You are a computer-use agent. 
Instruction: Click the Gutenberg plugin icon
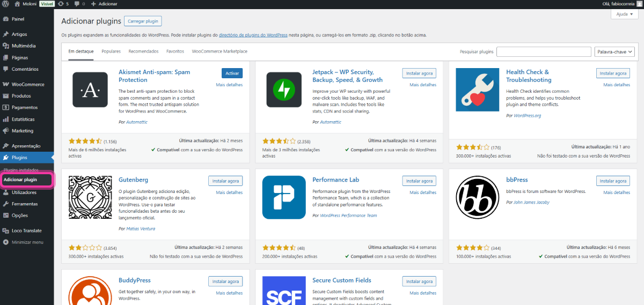pos(90,197)
